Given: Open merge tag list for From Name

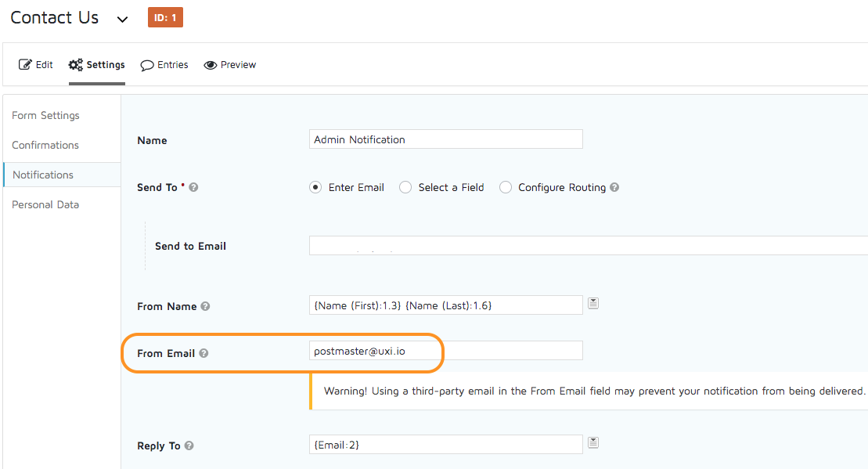Looking at the screenshot, I should pyautogui.click(x=592, y=303).
